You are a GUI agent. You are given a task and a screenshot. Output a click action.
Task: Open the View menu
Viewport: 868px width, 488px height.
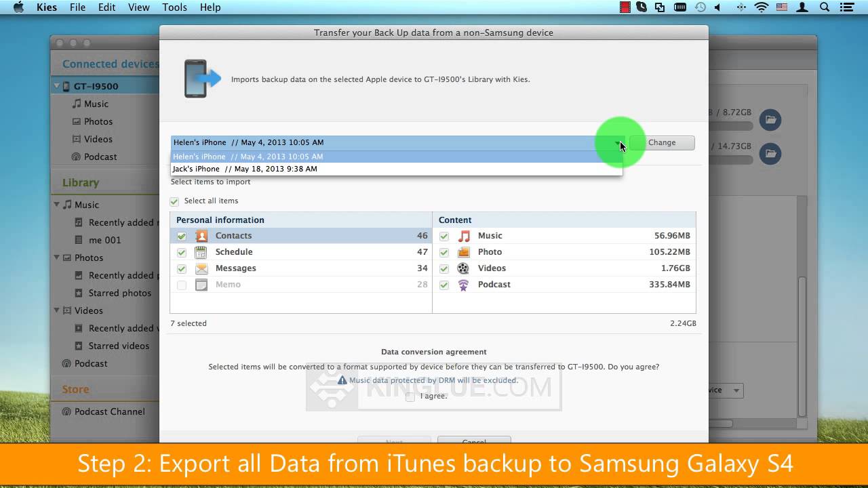(139, 7)
